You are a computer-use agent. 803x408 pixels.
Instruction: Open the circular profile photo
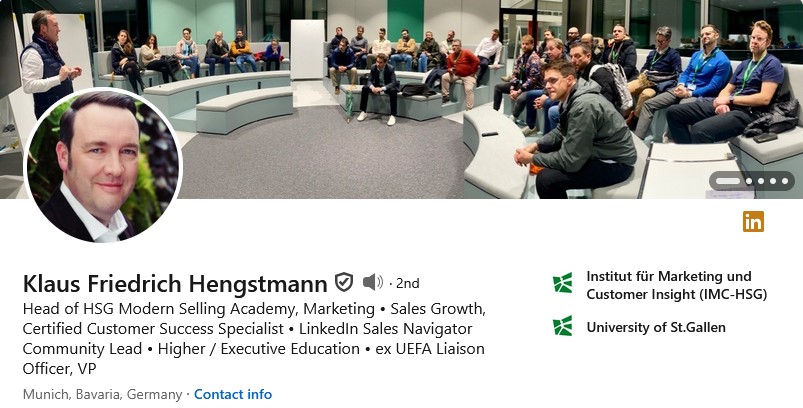pos(102,166)
